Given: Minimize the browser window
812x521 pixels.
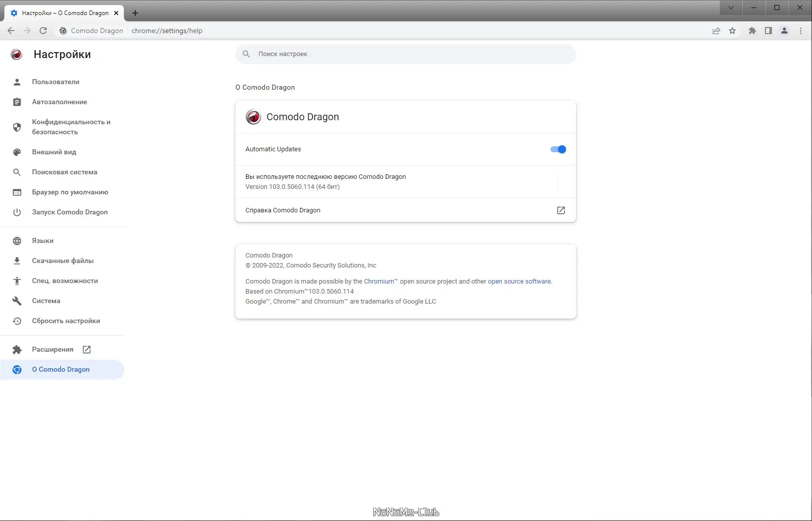Looking at the screenshot, I should pyautogui.click(x=754, y=8).
